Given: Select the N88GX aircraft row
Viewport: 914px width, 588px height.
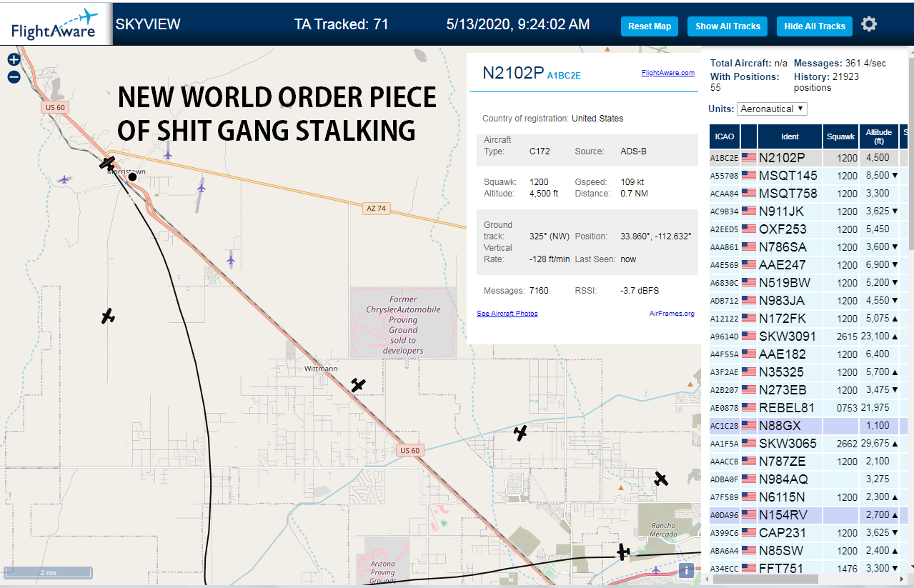Looking at the screenshot, I should [809, 425].
